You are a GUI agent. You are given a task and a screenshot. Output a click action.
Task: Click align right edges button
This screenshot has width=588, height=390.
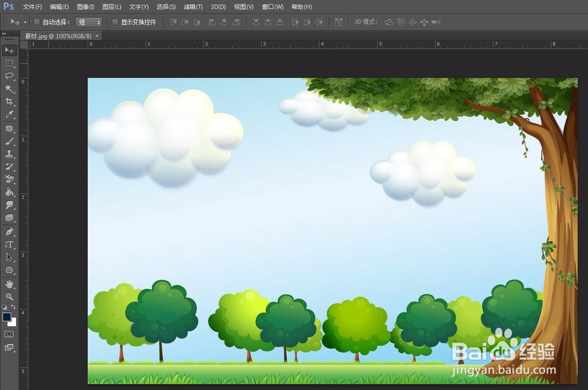click(236, 22)
